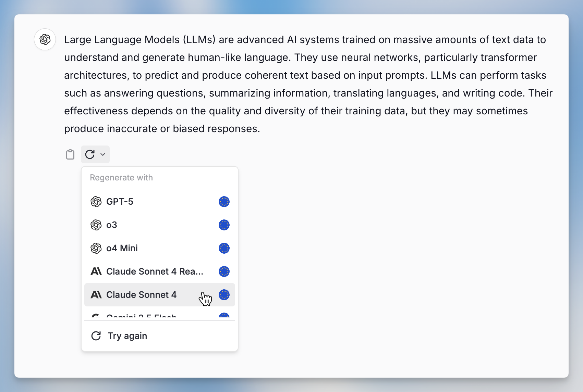Click the response text paragraph about LLMs

[308, 84]
